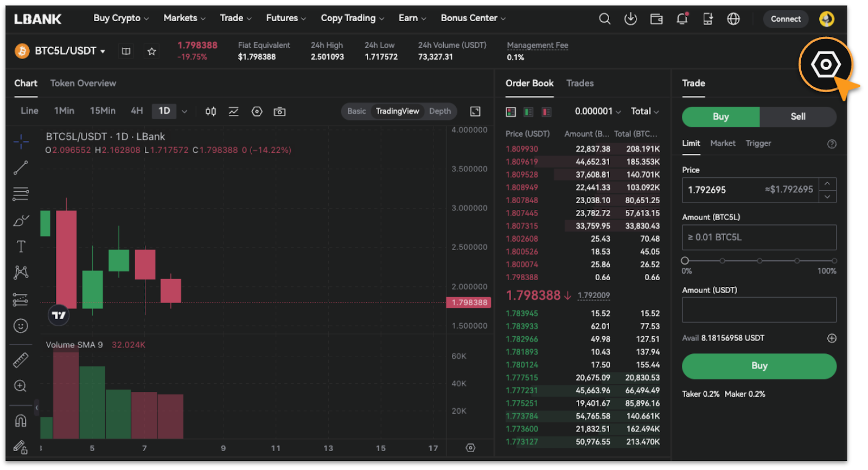868x470 pixels.
Task: Open the hexagon settings icon
Action: (826, 65)
